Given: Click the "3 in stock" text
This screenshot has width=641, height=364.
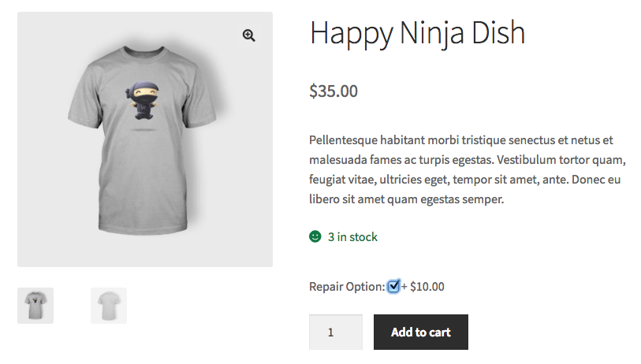Looking at the screenshot, I should (352, 237).
